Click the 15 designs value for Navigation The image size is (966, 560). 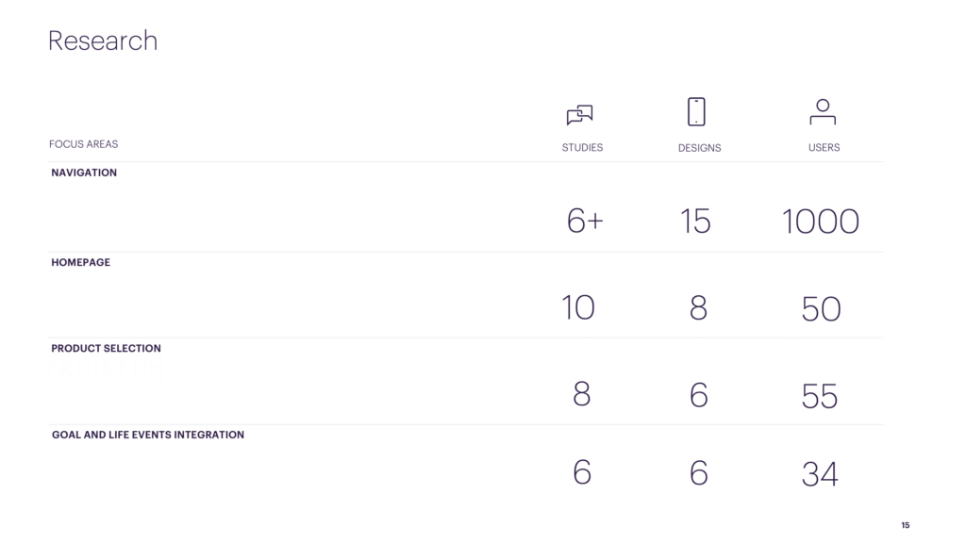[695, 221]
